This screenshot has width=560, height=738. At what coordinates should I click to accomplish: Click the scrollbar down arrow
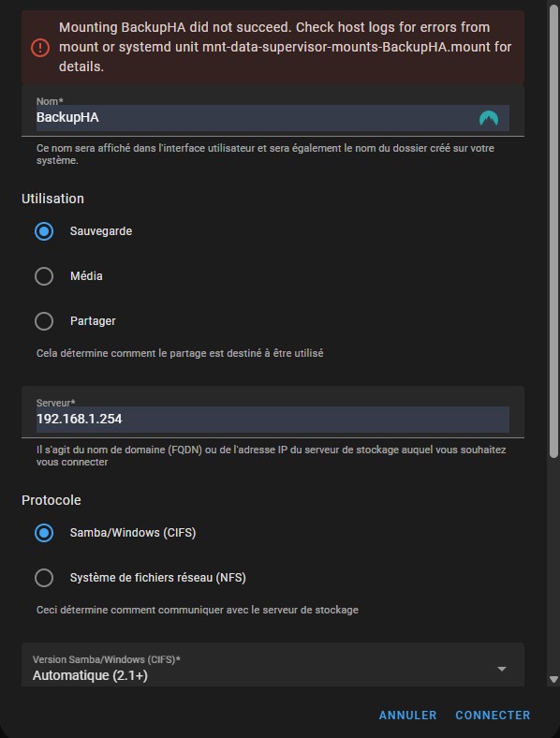click(553, 680)
